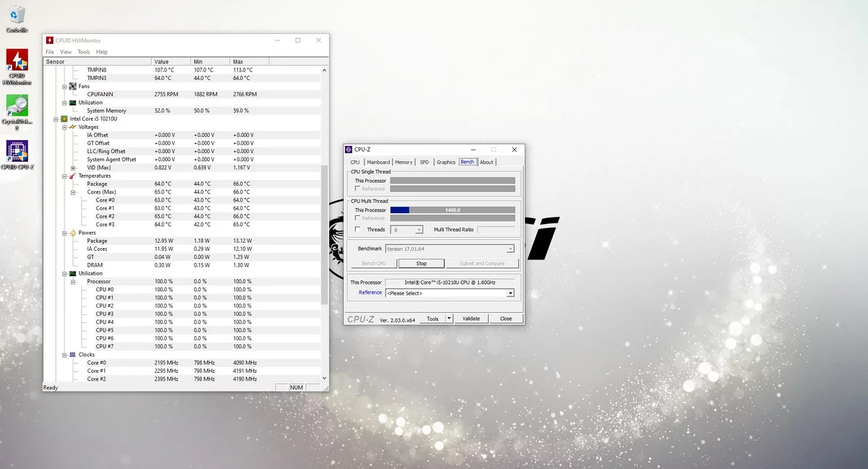Image resolution: width=868 pixels, height=469 pixels.
Task: Select the Temperatures thermometer icon
Action: pos(72,176)
